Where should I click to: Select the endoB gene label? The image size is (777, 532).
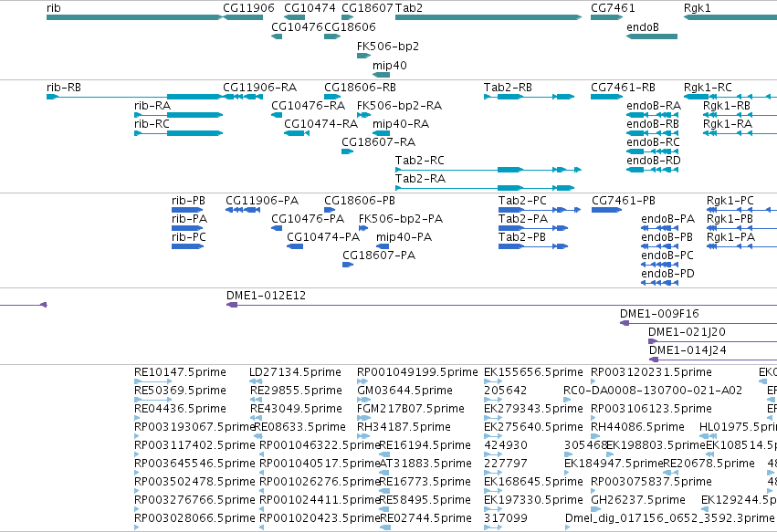643,27
